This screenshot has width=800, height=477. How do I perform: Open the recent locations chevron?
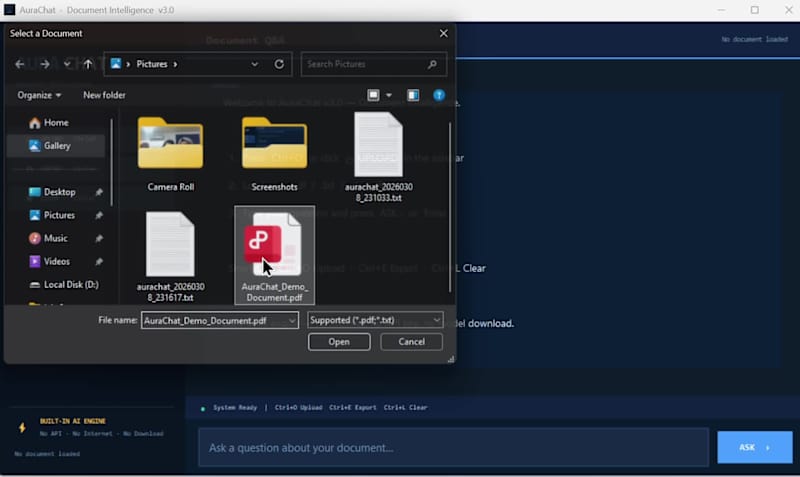tap(67, 64)
